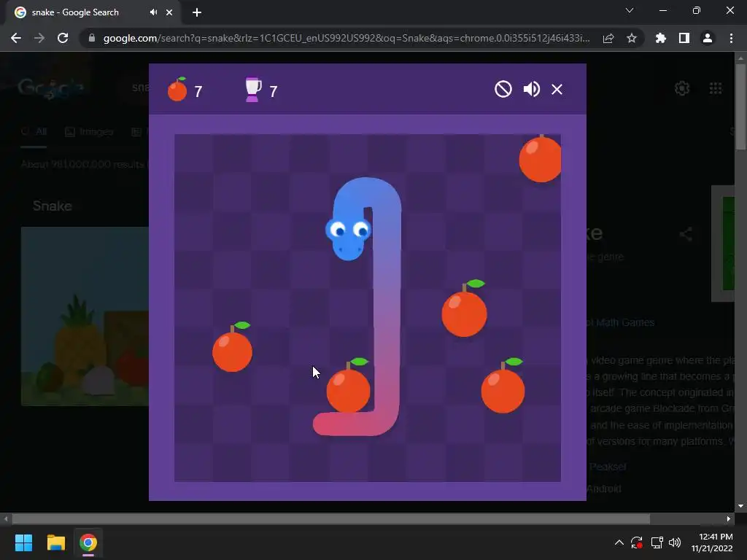747x560 pixels.
Task: Click the trophy high score icon
Action: 253,90
